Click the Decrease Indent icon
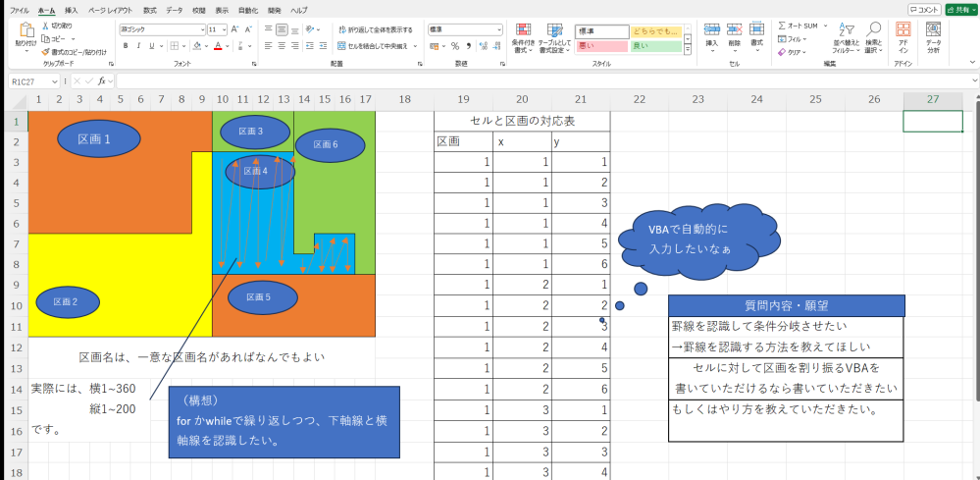Viewport: 980px width, 480px height. 309,45
